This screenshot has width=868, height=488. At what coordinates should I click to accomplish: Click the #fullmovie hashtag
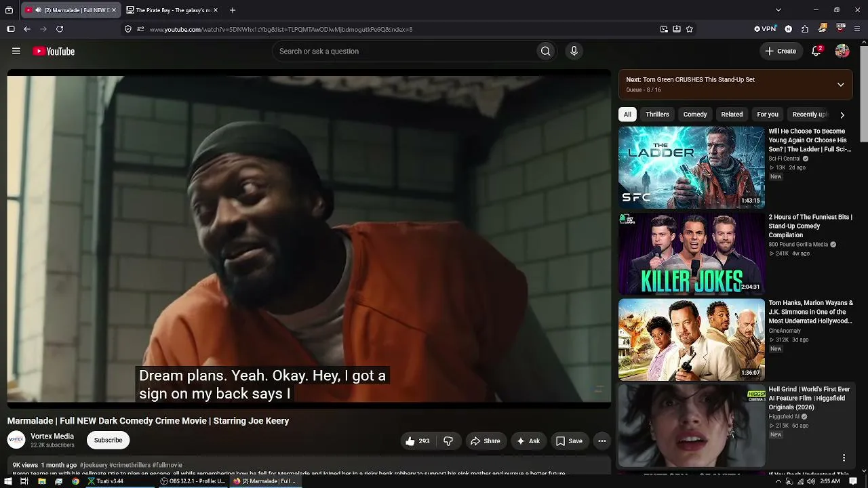pyautogui.click(x=167, y=466)
